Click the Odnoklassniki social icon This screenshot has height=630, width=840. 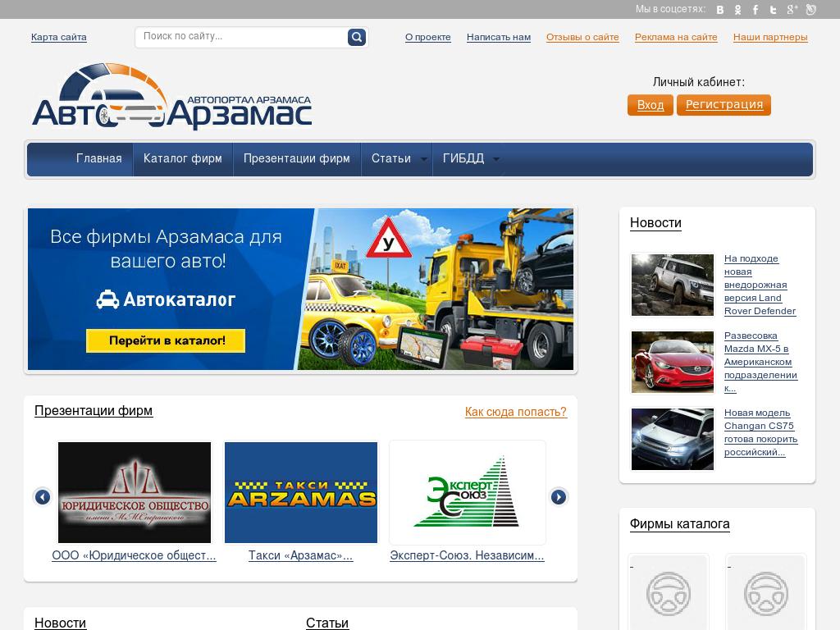pyautogui.click(x=738, y=9)
